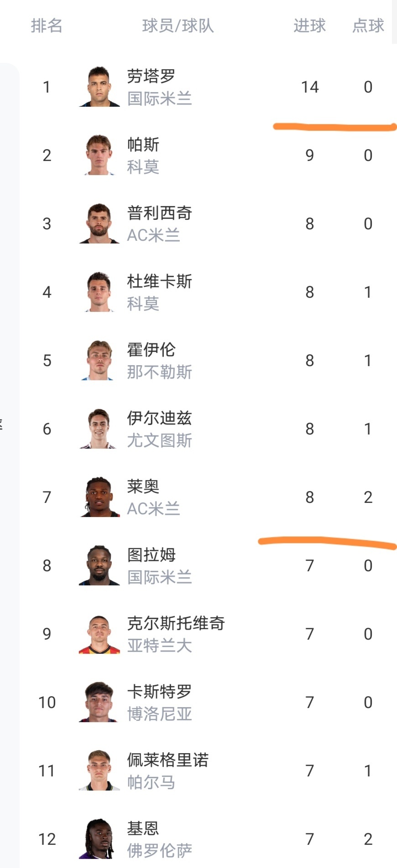
Task: Sort by 点球 column header
Action: tap(368, 26)
